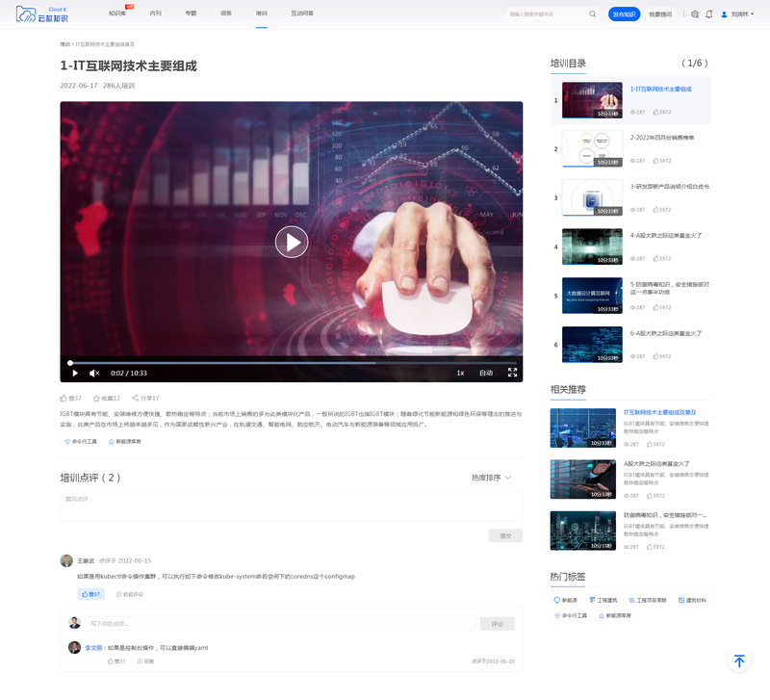Open thumbnail of item 3-研发部新产品说明
Screen dimensions: 770x700
pyautogui.click(x=592, y=197)
